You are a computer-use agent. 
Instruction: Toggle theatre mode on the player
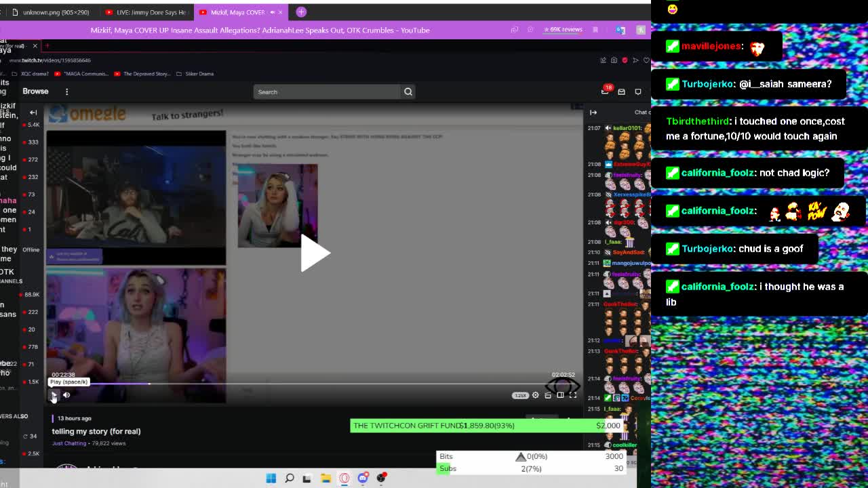pos(560,395)
